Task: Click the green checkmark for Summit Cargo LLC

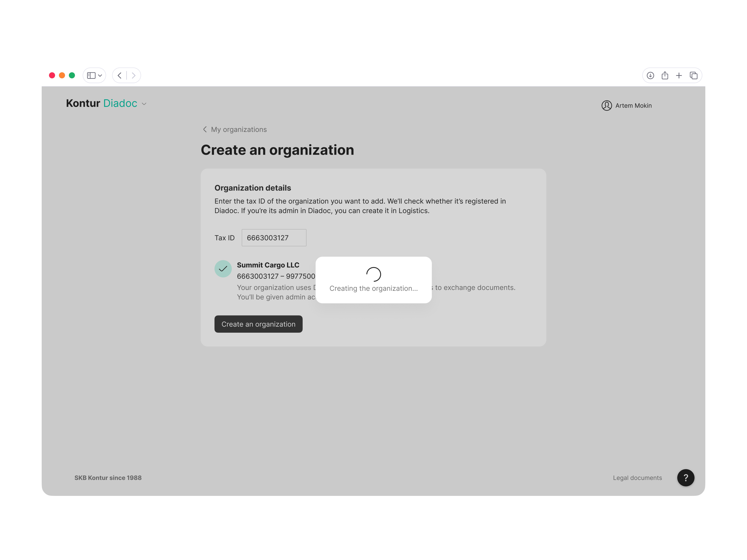Action: coord(223,269)
